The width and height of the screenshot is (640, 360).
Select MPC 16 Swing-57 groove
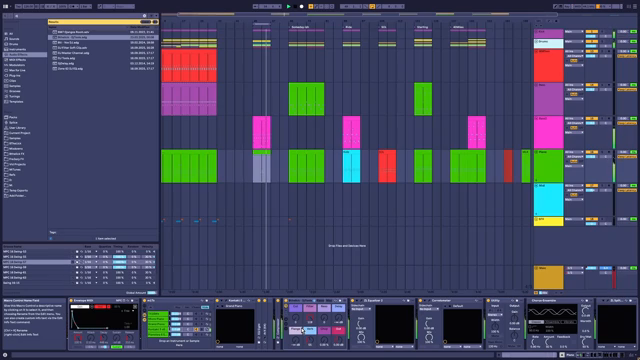pos(37,262)
